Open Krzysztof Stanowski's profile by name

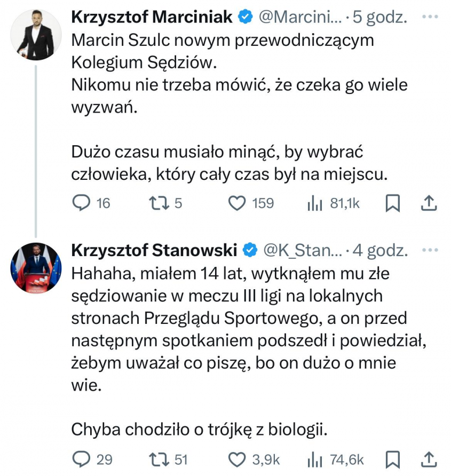coord(154,249)
